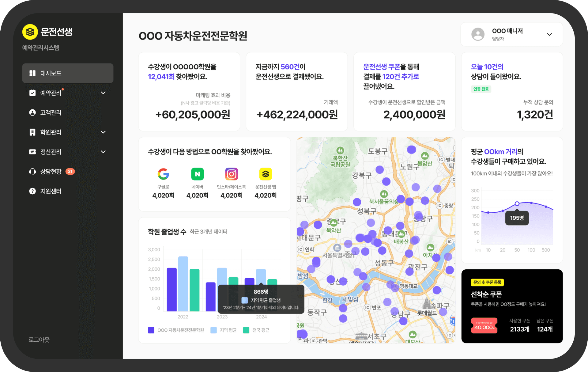Open 고객관리 from the sidebar
Viewport: 588px width, 372px height.
pyautogui.click(x=51, y=112)
